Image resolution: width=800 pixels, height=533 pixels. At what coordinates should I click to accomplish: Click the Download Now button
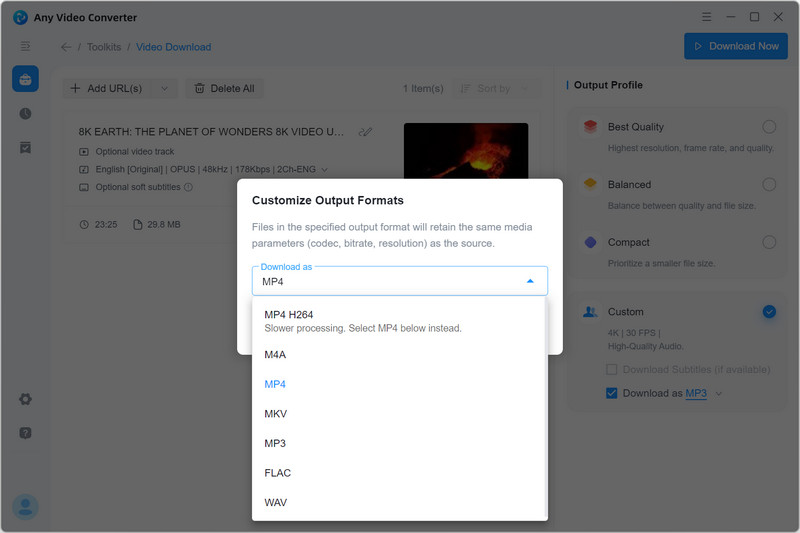(x=735, y=46)
